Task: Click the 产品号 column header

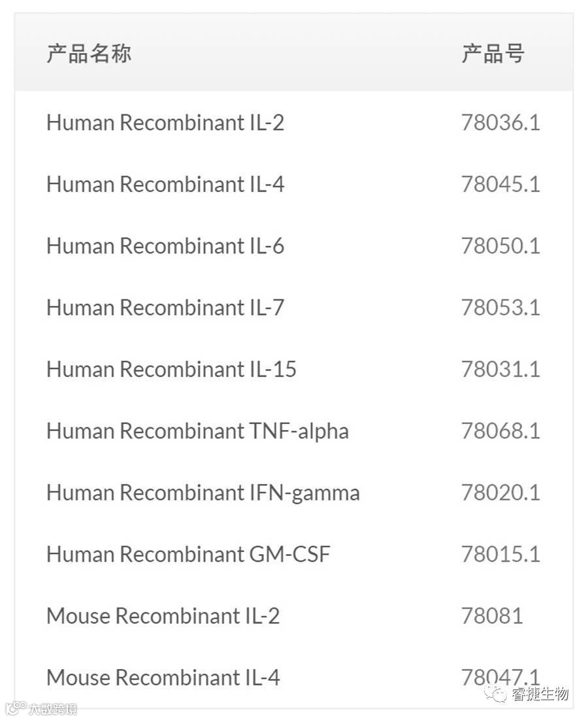Action: coord(493,54)
